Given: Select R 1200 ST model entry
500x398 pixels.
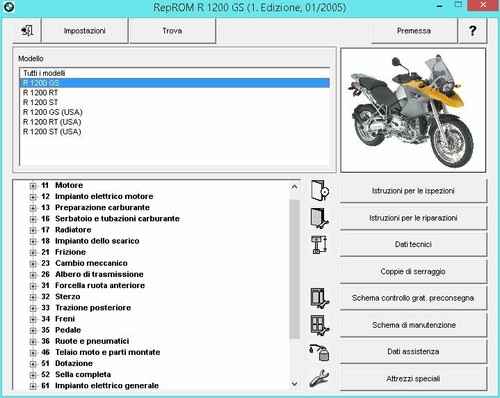Looking at the screenshot, I should pyautogui.click(x=175, y=102).
